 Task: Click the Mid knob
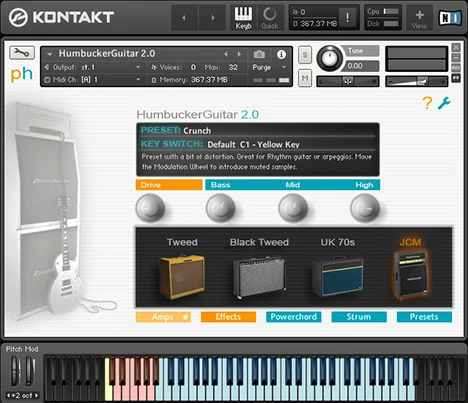point(293,208)
